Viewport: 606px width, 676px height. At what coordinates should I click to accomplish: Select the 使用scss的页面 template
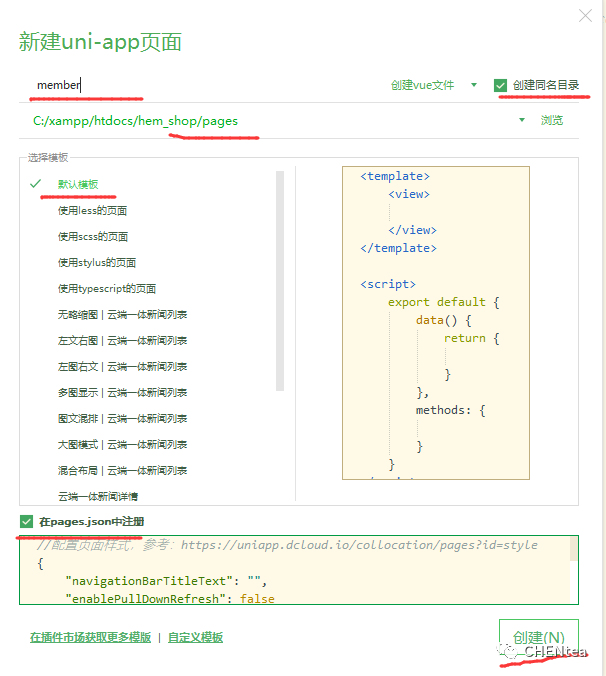[93, 237]
